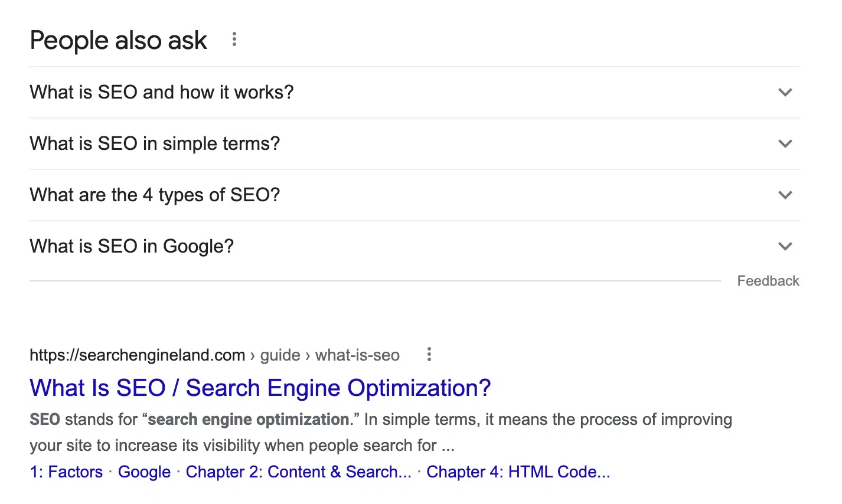The width and height of the screenshot is (842, 504).
Task: Click the question 'What is SEO in simple terms?'
Action: click(155, 143)
